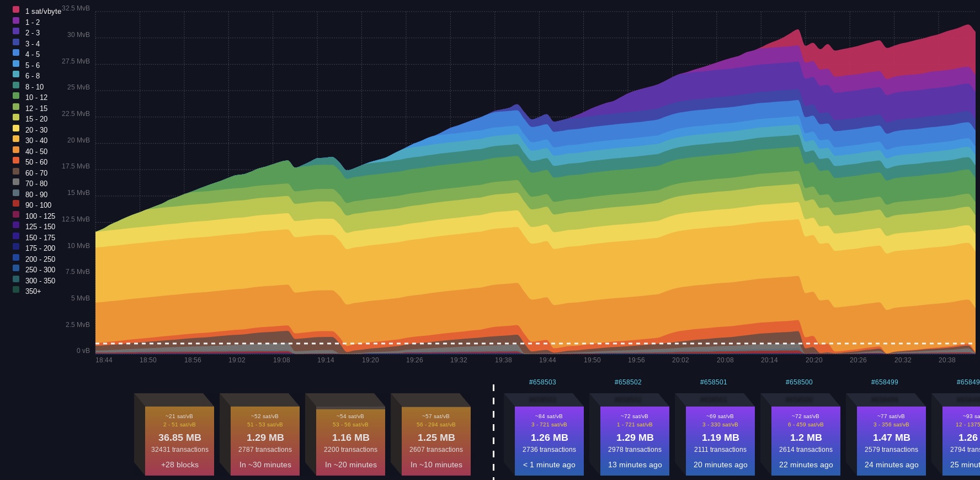The image size is (980, 480).
Task: Open mempool block arriving in ~10 minutes
Action: 436,441
